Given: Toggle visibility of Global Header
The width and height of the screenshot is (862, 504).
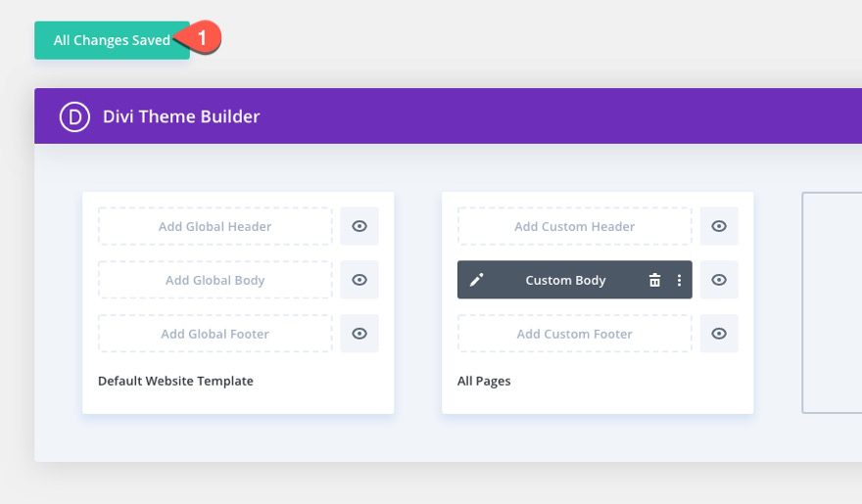Looking at the screenshot, I should [359, 226].
